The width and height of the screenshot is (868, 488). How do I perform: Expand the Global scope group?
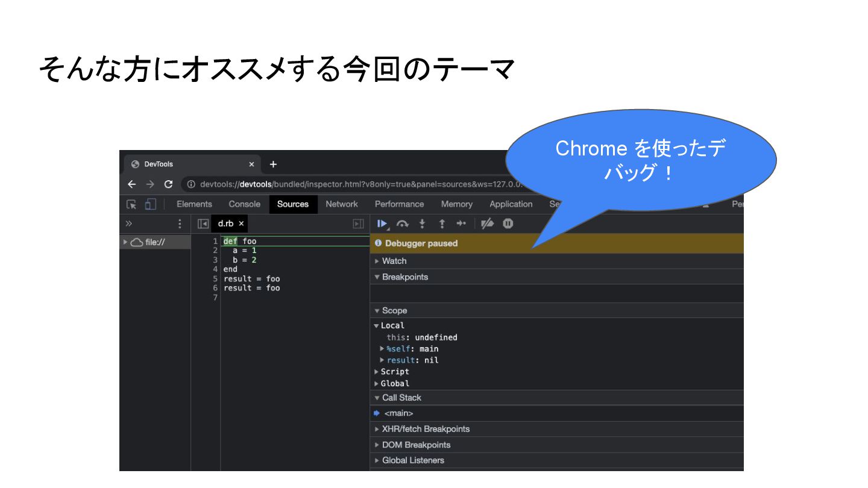pyautogui.click(x=377, y=384)
